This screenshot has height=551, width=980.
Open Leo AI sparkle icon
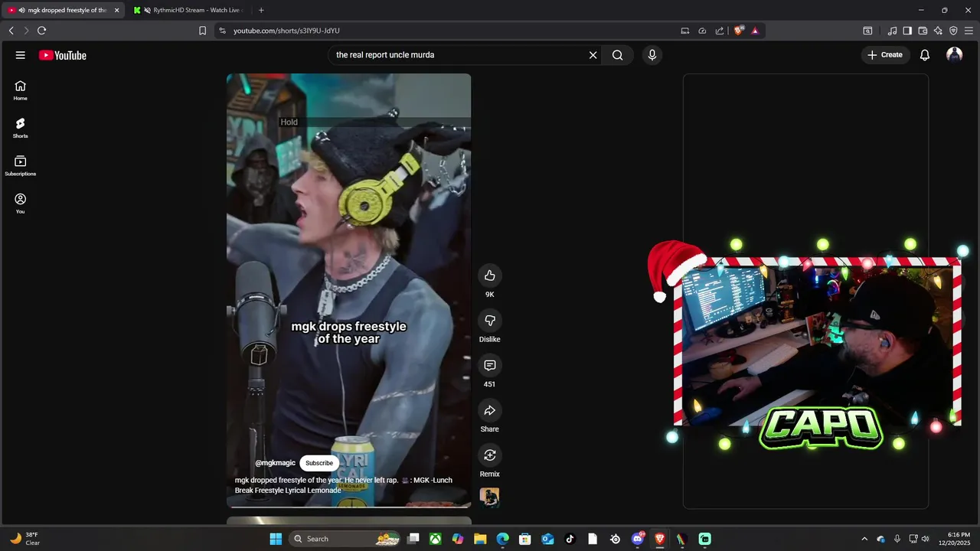938,31
